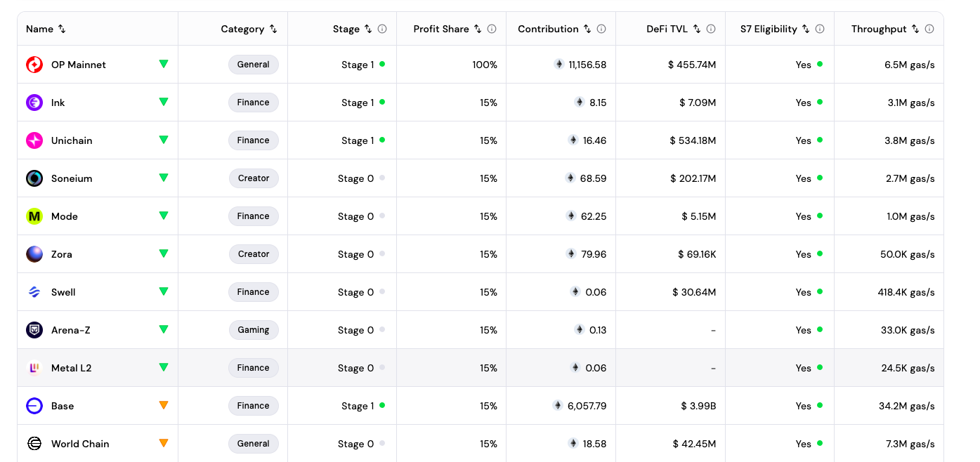Expand the Unichain row triangle

pos(164,140)
